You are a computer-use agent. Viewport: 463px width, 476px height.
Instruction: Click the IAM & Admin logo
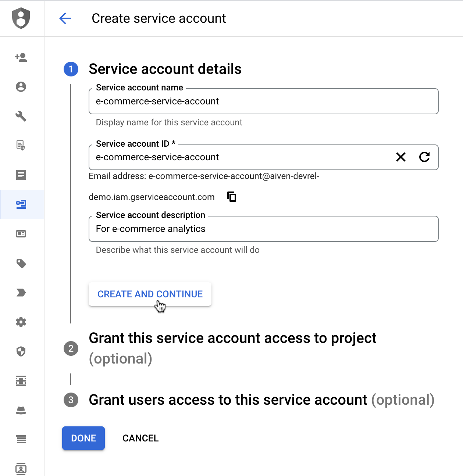click(21, 18)
